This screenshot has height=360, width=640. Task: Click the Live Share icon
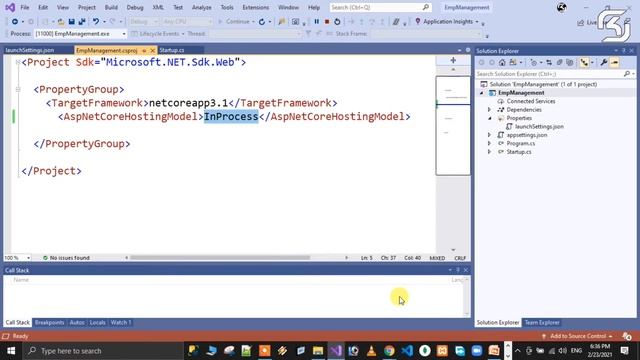[x=580, y=23]
